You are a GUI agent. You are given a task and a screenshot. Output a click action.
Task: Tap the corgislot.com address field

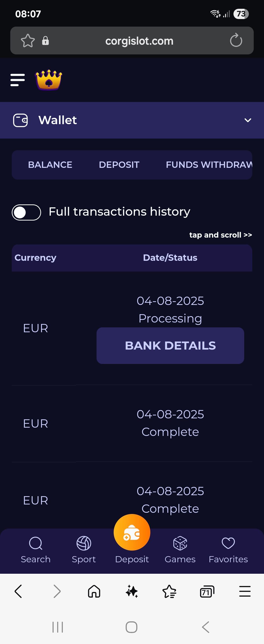(139, 41)
